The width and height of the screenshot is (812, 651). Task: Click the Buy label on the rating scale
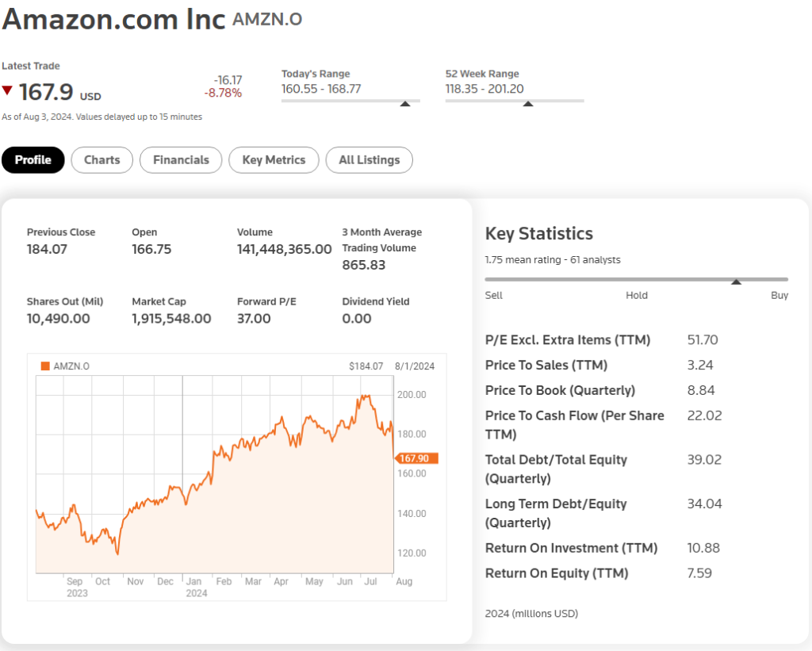779,295
